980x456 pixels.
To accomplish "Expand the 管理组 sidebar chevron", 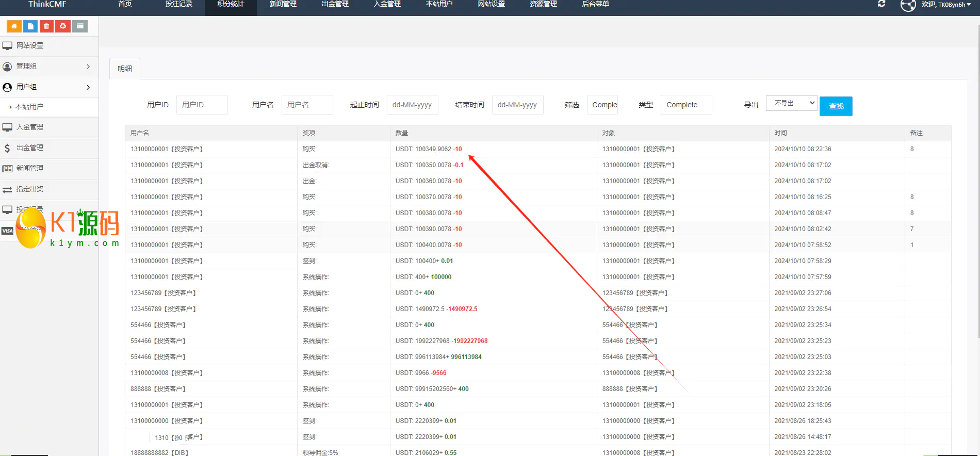I will [88, 67].
